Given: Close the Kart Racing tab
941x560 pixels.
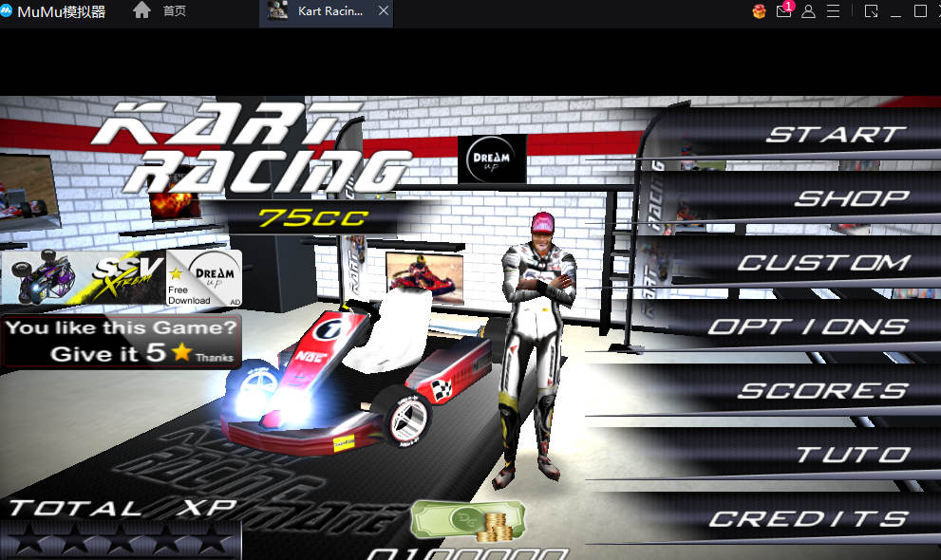Looking at the screenshot, I should [x=383, y=11].
